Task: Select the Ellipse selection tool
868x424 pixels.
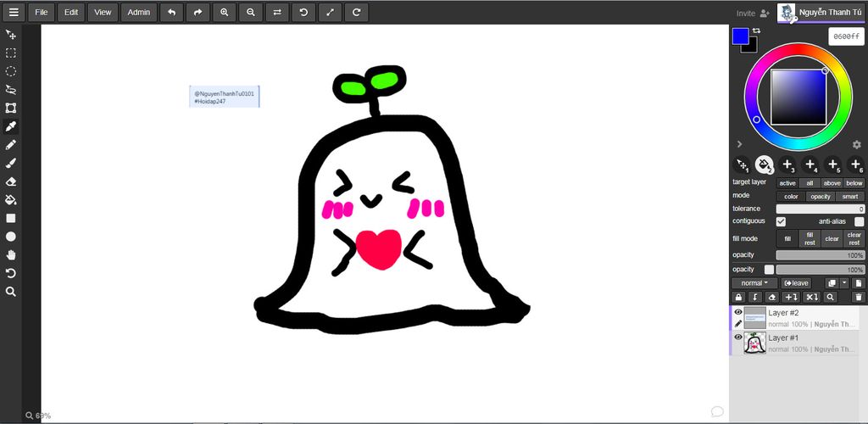Action: [x=10, y=71]
